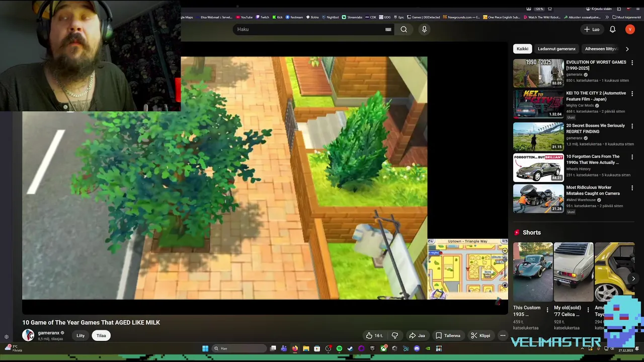Viewport: 644px width, 362px height.
Task: Subscribe using the Tilaa button
Action: 101,335
